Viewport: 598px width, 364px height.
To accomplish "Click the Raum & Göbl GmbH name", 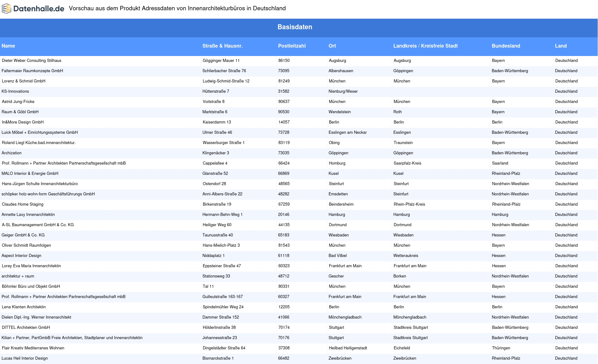I will 20,112.
